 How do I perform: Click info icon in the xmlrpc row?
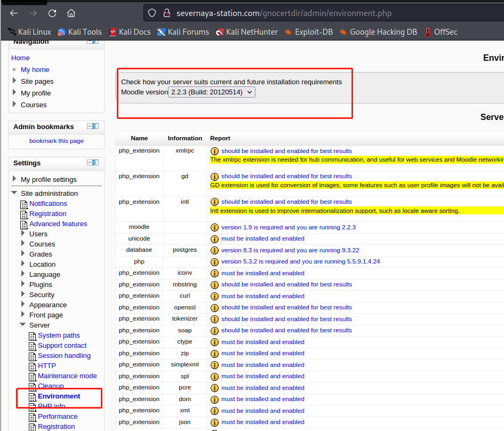click(x=214, y=151)
